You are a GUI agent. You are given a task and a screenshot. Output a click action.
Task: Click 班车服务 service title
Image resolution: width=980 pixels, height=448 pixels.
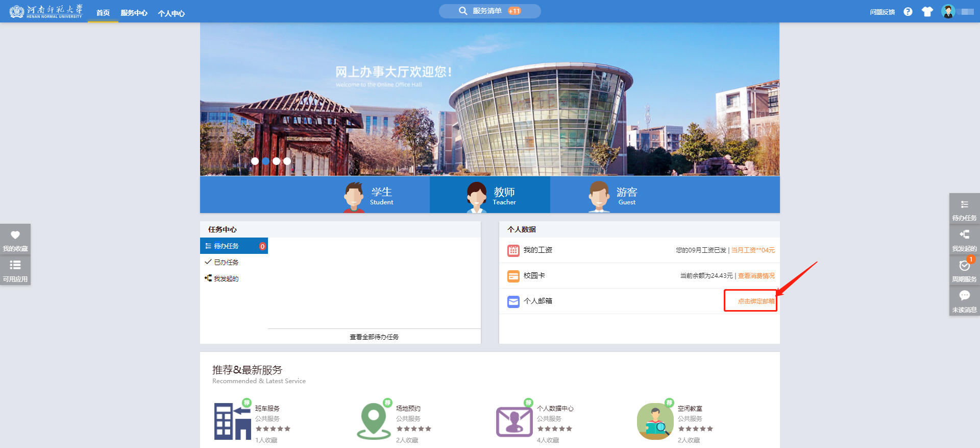click(x=267, y=408)
